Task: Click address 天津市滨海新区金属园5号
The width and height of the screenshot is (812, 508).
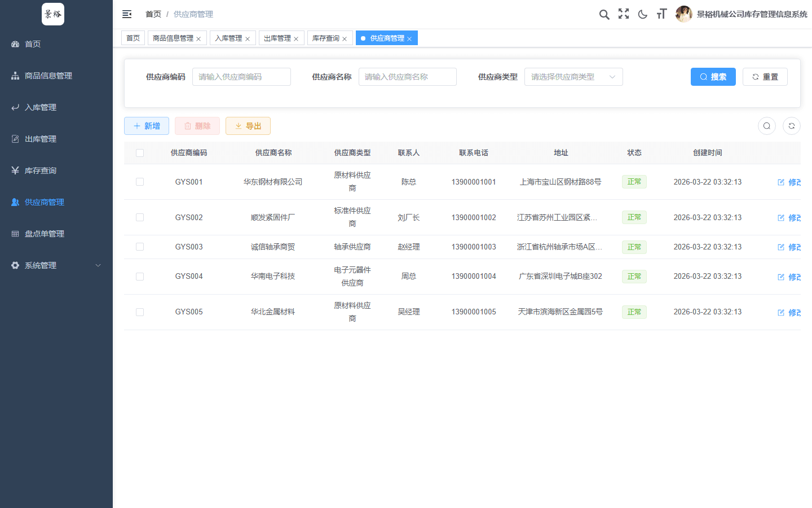Action: [561, 312]
